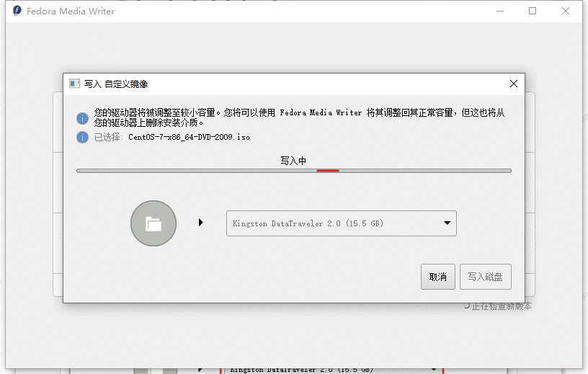This screenshot has height=374, width=588.
Task: Click the red segment on the progress bar
Action: point(327,171)
